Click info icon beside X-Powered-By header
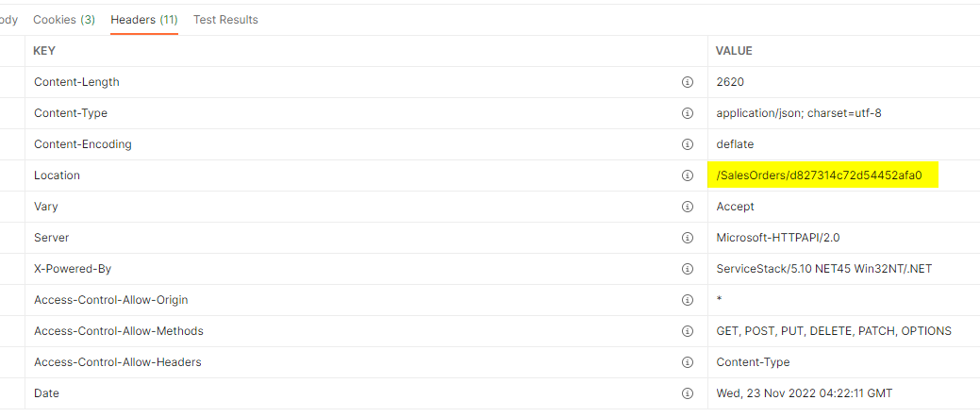 click(x=688, y=269)
